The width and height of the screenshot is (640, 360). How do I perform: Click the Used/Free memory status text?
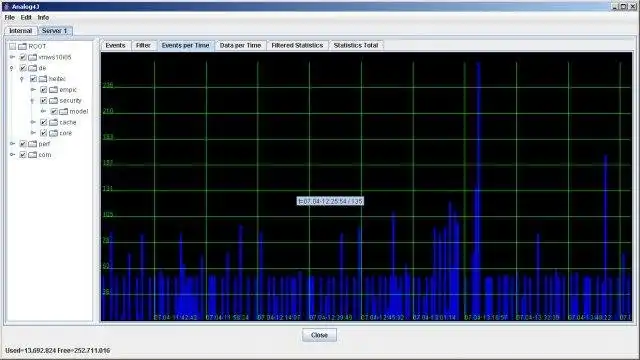[58, 351]
